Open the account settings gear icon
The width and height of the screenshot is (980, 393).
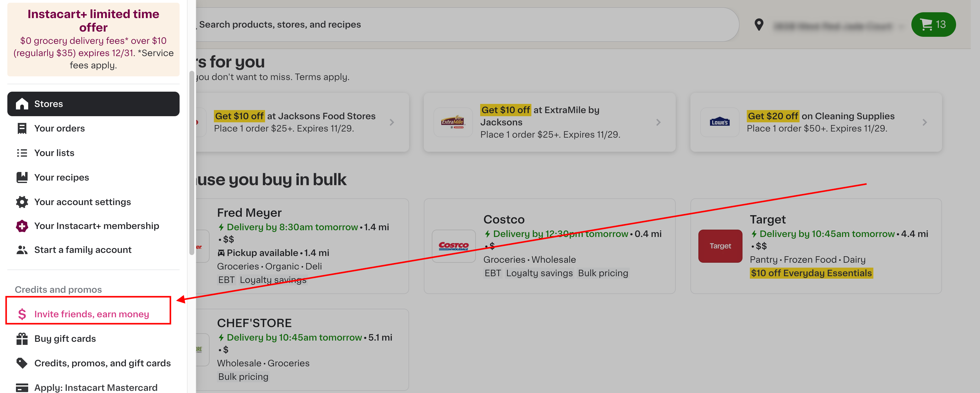pyautogui.click(x=22, y=202)
